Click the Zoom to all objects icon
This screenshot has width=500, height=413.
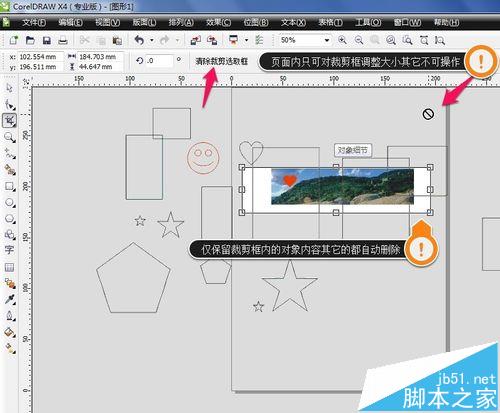391,40
